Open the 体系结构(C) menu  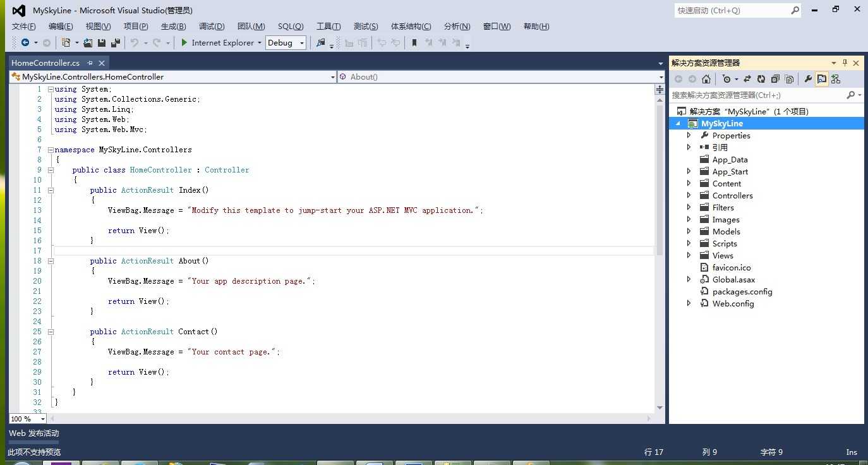tap(411, 26)
